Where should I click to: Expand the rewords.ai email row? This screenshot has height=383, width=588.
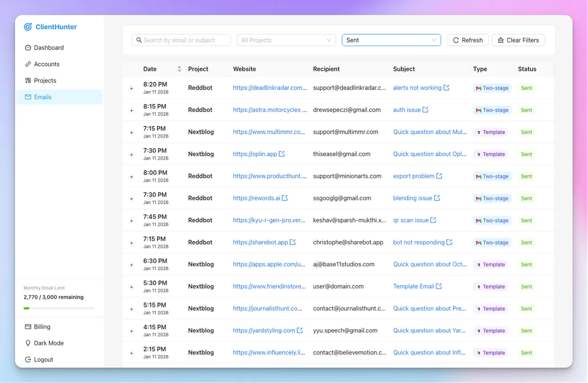click(131, 199)
